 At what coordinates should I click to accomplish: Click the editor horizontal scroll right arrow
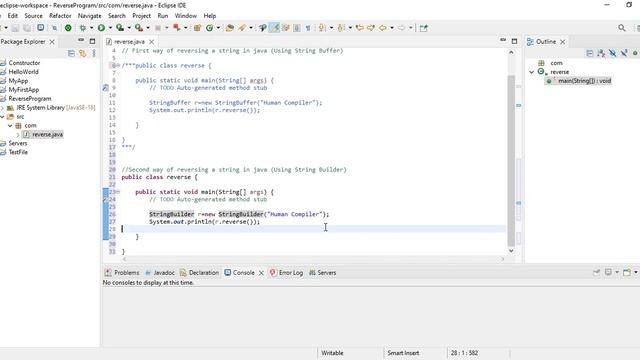pos(502,259)
